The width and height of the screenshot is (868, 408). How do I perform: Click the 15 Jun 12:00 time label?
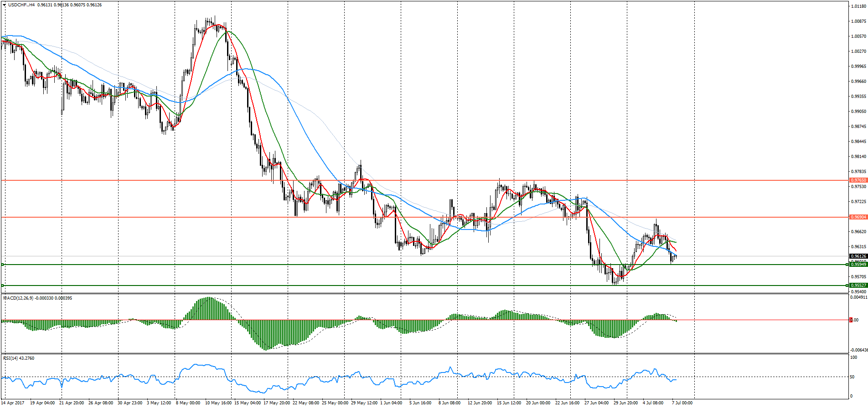509,403
